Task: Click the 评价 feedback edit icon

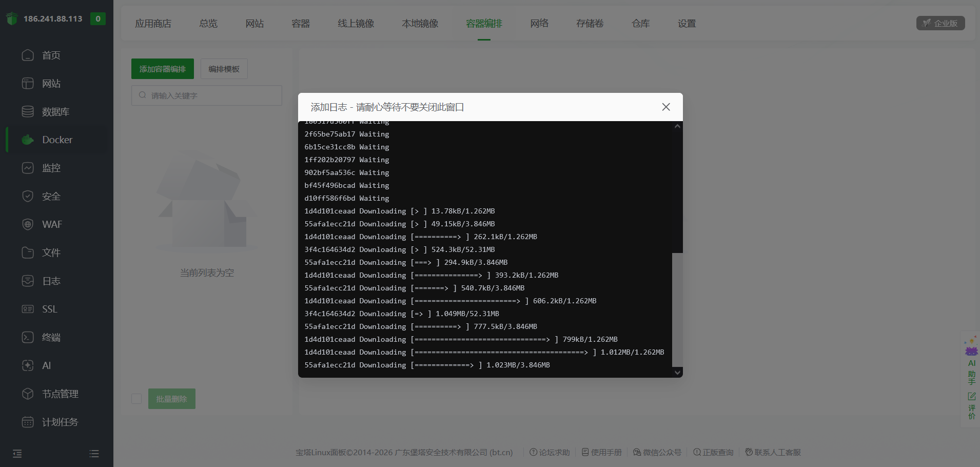Action: coord(971,396)
